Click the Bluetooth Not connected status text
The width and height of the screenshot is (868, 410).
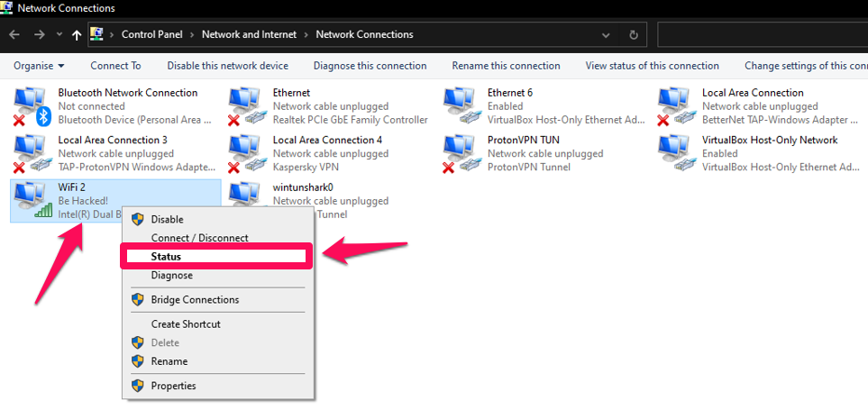91,106
